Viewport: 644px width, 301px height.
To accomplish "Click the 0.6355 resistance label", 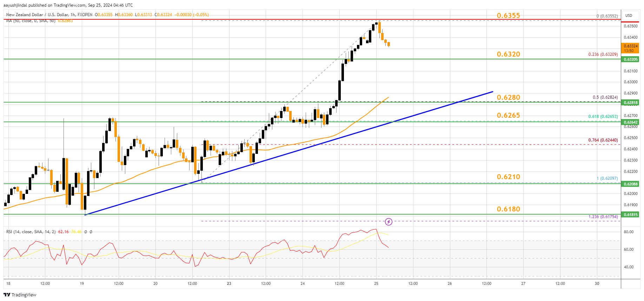I will [509, 15].
